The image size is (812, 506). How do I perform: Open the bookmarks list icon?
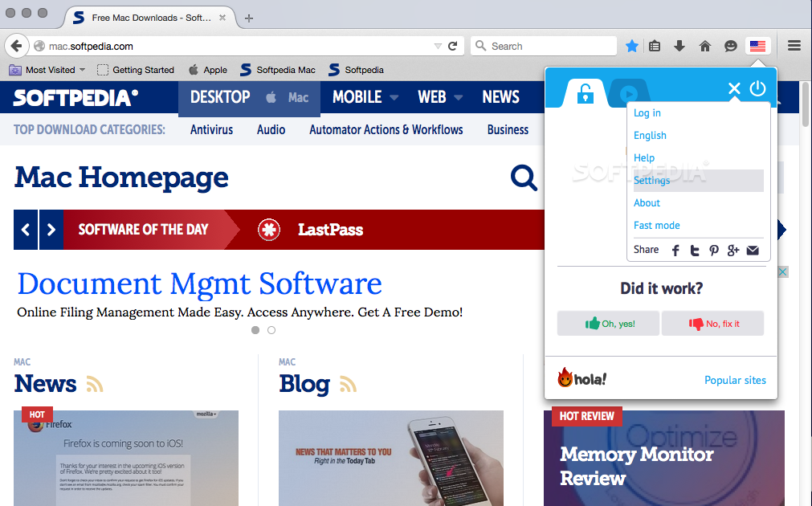[x=655, y=46]
